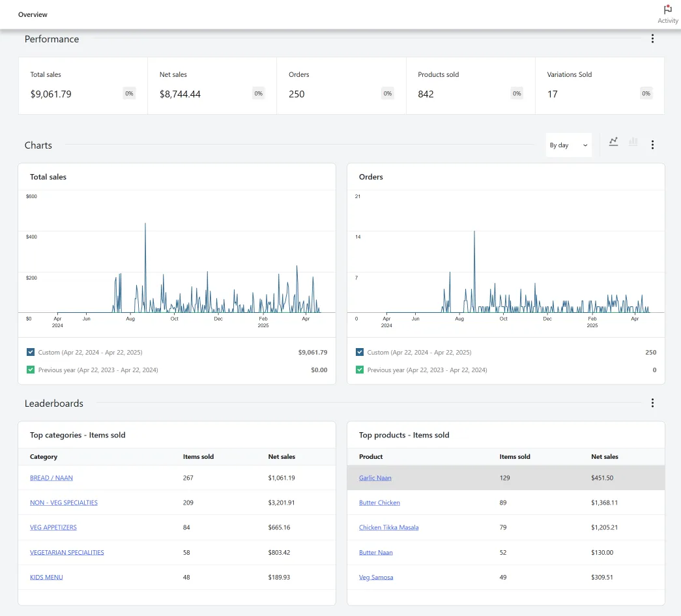The width and height of the screenshot is (681, 616).
Task: Open the KIDS MENU category link
Action: [46, 578]
